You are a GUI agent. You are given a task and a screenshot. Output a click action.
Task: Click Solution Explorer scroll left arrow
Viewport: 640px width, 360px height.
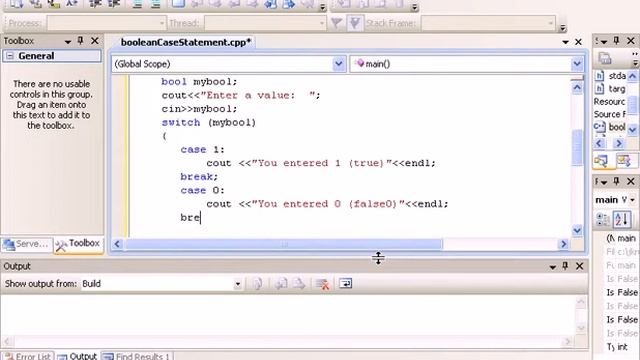tap(600, 143)
